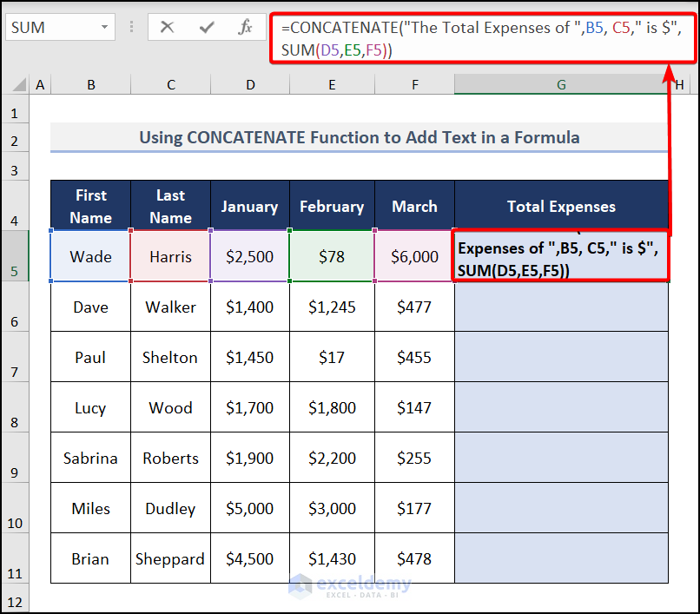The image size is (700, 614).
Task: Select column G header
Action: tap(561, 84)
